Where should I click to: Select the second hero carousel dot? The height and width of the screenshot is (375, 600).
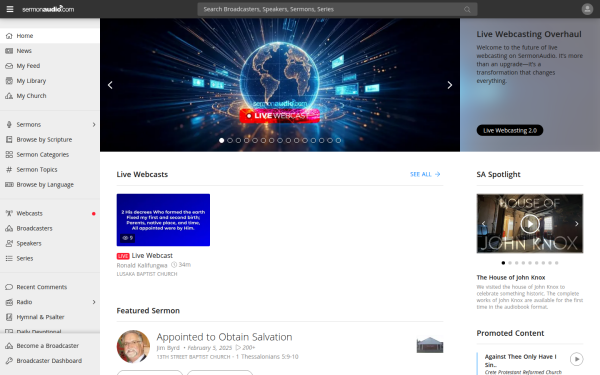click(230, 140)
